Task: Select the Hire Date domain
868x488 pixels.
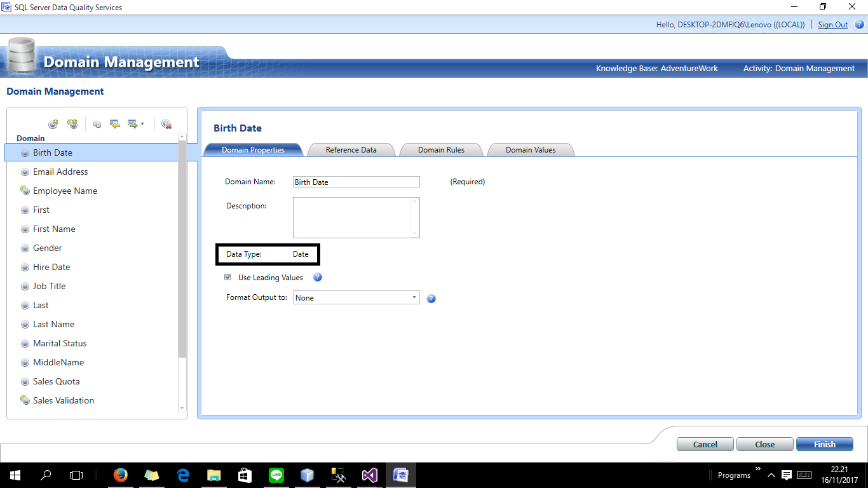Action: pyautogui.click(x=51, y=267)
